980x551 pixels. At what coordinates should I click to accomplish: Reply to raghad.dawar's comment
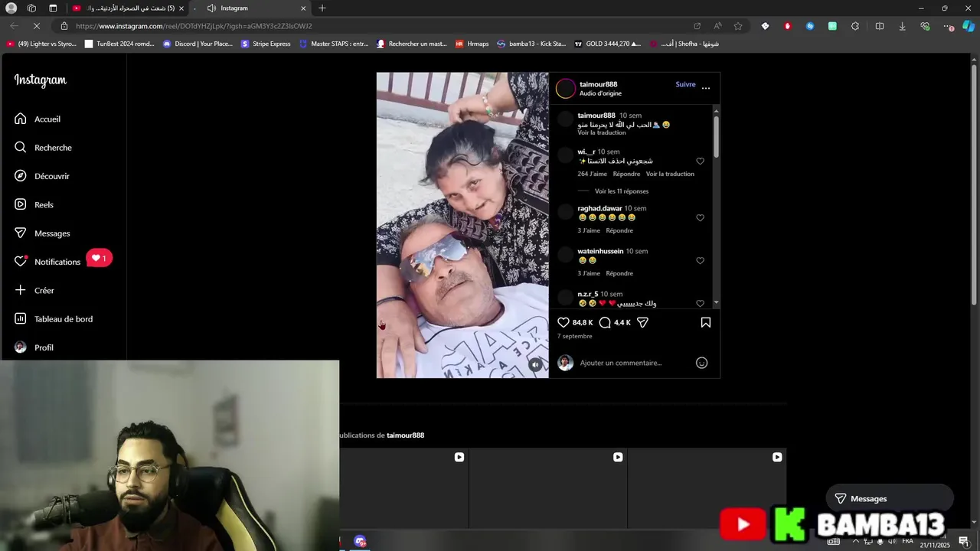pyautogui.click(x=619, y=230)
